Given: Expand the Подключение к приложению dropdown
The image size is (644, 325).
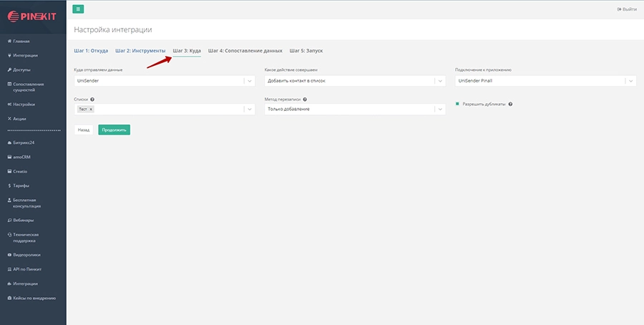Looking at the screenshot, I should click(545, 81).
